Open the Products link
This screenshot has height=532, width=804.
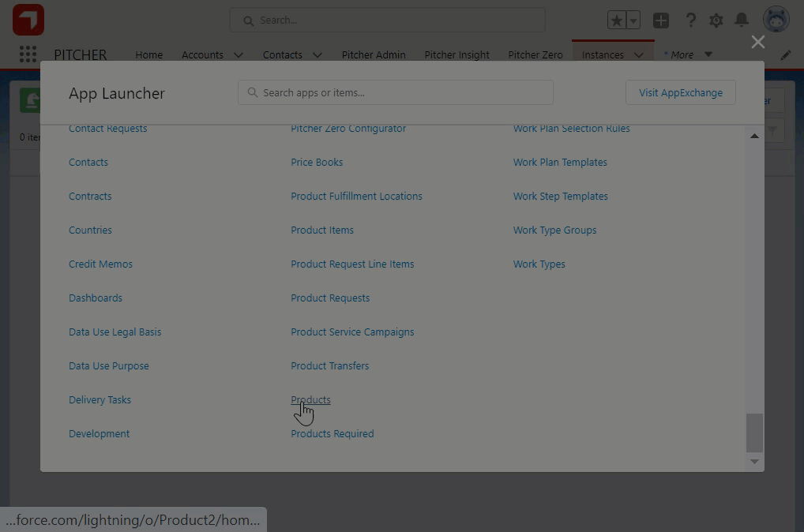point(310,399)
